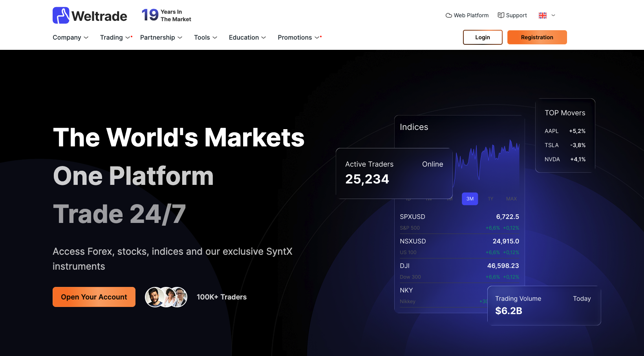The height and width of the screenshot is (356, 644).
Task: Click the bearded man trader avatar
Action: point(155,297)
